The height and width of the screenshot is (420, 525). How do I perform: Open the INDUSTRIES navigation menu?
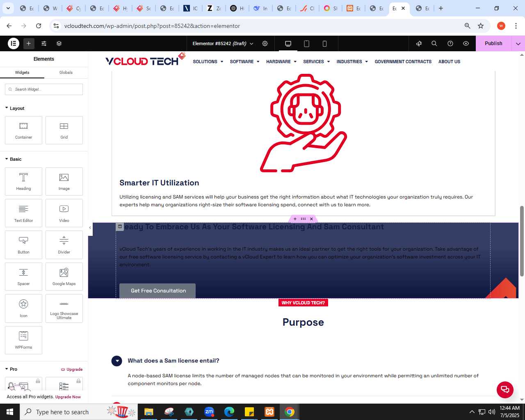(x=352, y=62)
